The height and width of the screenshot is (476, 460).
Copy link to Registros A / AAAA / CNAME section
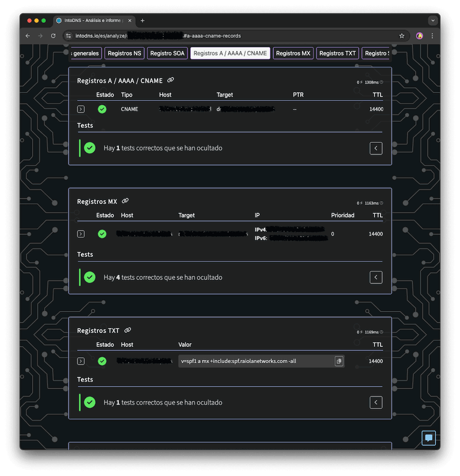pos(171,80)
